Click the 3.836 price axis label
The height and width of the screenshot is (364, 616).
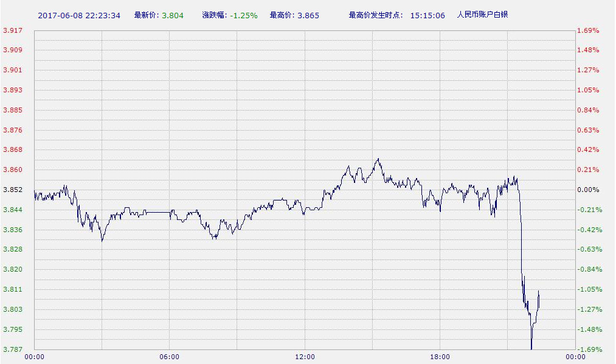coord(13,230)
